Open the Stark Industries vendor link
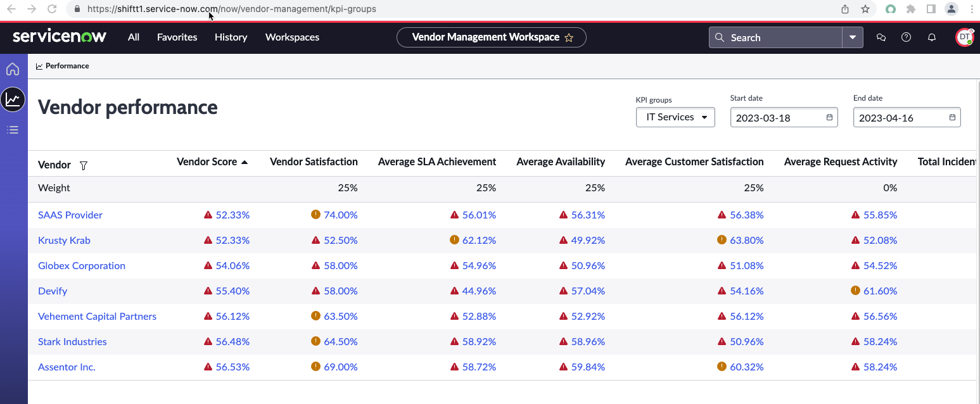 click(x=72, y=342)
